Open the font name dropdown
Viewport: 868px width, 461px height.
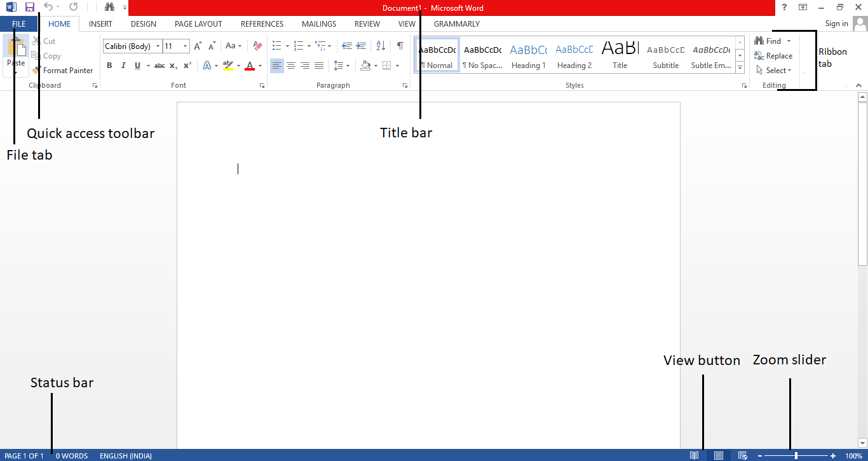pyautogui.click(x=158, y=46)
